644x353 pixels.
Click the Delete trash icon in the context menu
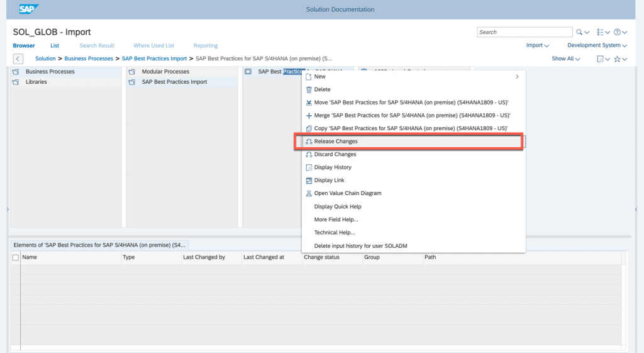click(x=309, y=89)
